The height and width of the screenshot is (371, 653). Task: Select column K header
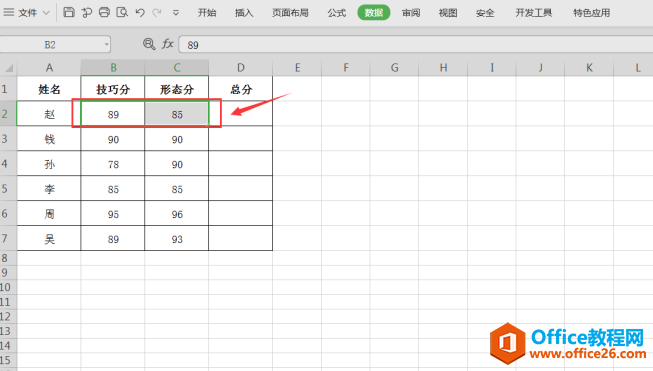click(589, 67)
